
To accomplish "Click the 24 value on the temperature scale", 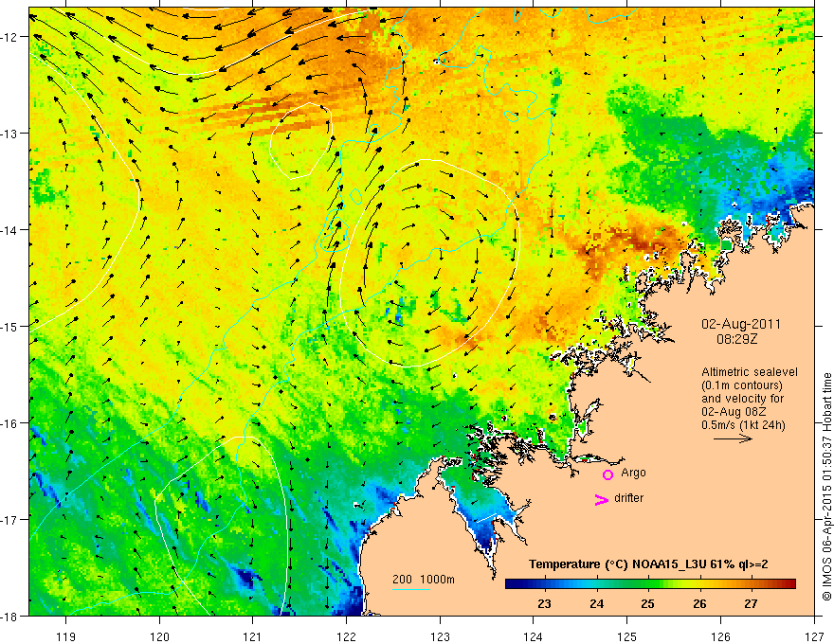I will pyautogui.click(x=596, y=603).
